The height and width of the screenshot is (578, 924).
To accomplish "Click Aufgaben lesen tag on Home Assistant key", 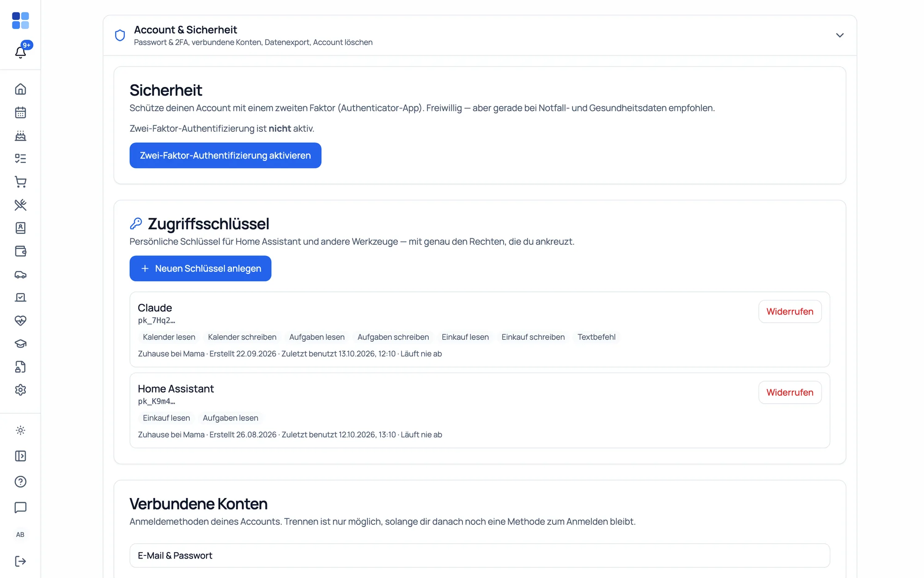I will click(231, 418).
